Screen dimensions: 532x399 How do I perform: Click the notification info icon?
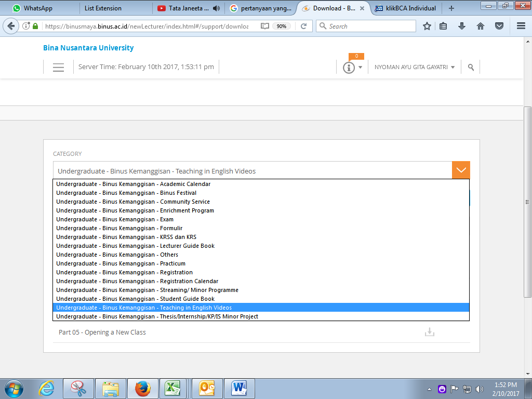[349, 68]
